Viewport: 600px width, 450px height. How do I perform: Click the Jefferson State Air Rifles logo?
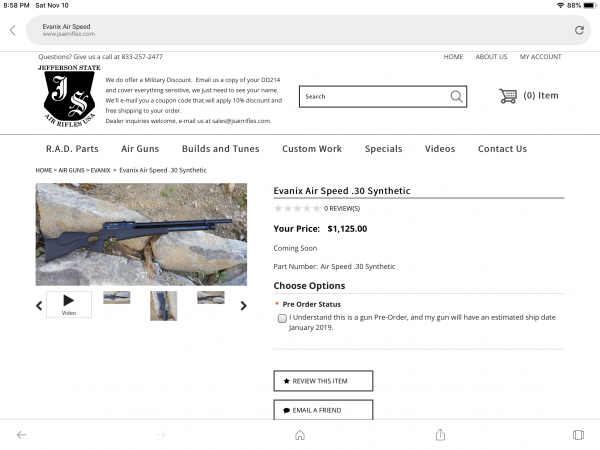(69, 96)
